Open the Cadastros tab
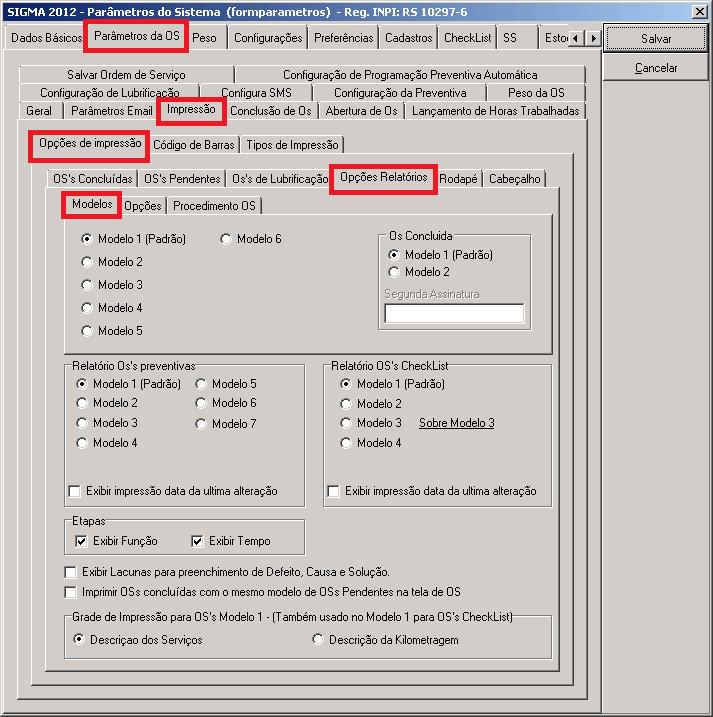713x717 pixels. 408,38
